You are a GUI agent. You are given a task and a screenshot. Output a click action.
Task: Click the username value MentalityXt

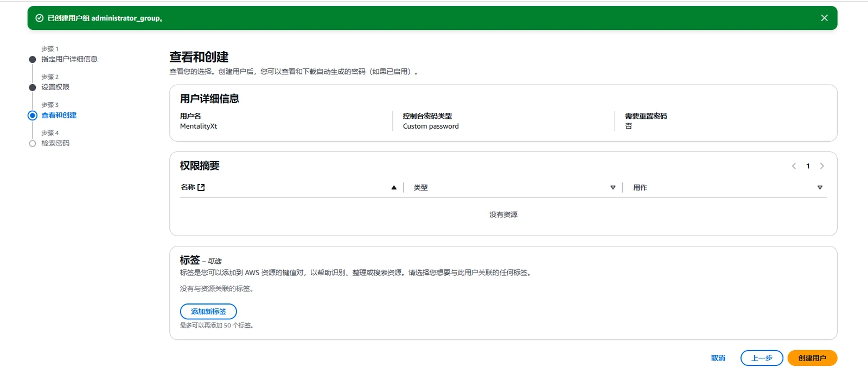(x=199, y=126)
